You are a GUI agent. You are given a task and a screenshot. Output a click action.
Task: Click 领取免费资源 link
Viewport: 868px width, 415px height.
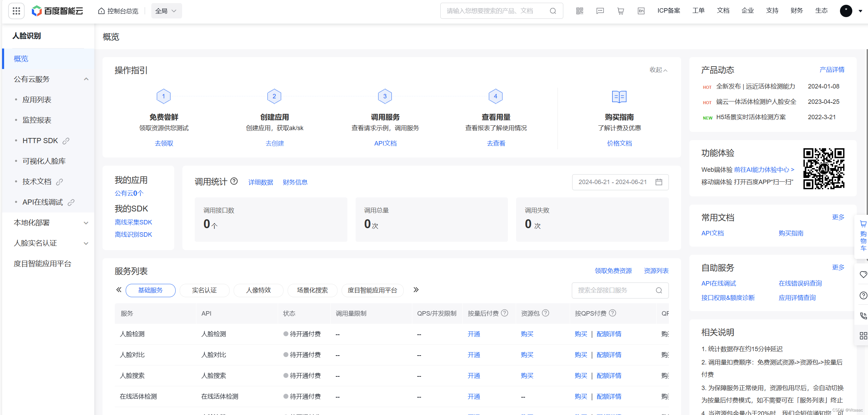(x=613, y=271)
